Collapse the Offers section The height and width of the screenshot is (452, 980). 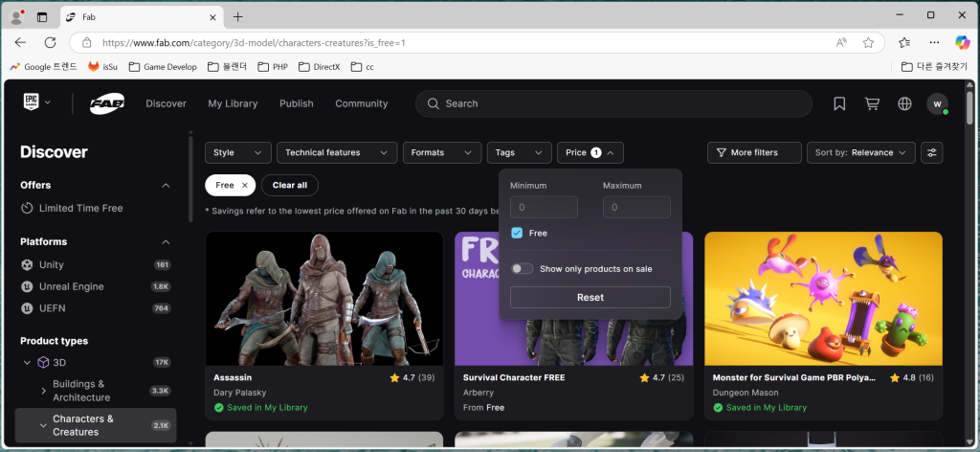[x=166, y=185]
